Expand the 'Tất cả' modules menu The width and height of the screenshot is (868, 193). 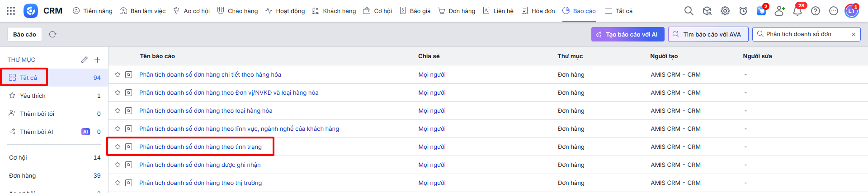(x=619, y=11)
